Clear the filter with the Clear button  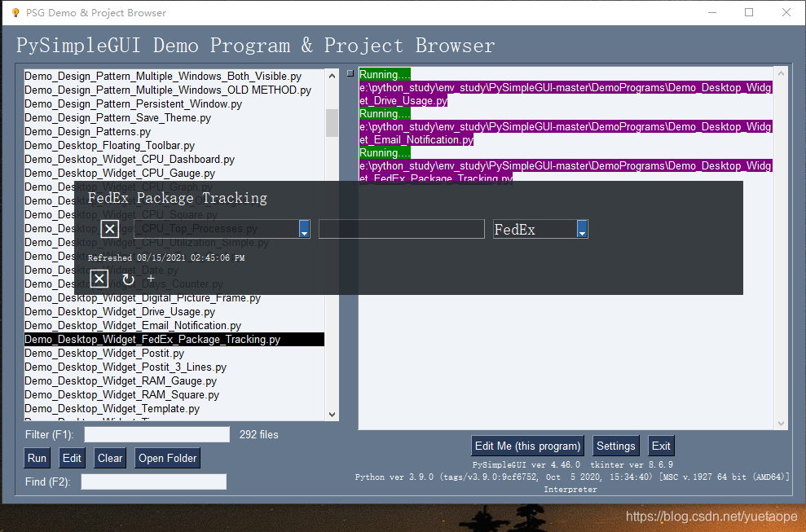tap(110, 458)
